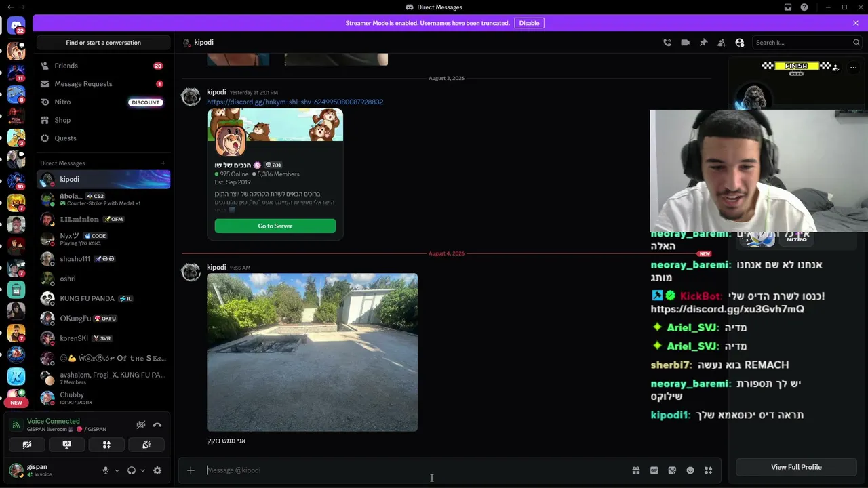The image size is (868, 488).
Task: Click the plus attachment button
Action: 191,470
